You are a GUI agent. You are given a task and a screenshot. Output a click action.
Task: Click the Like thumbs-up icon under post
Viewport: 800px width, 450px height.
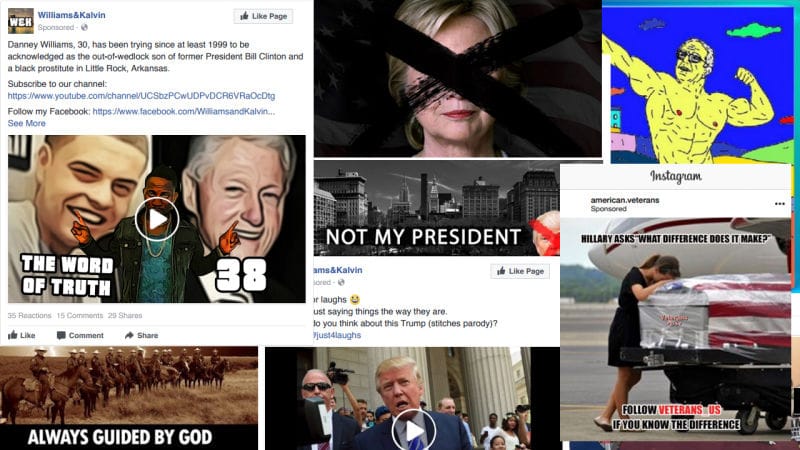coord(13,335)
